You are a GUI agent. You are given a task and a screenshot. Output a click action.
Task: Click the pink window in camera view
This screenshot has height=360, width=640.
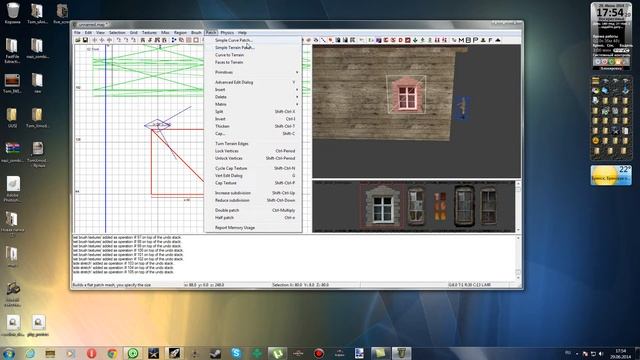coord(406,95)
